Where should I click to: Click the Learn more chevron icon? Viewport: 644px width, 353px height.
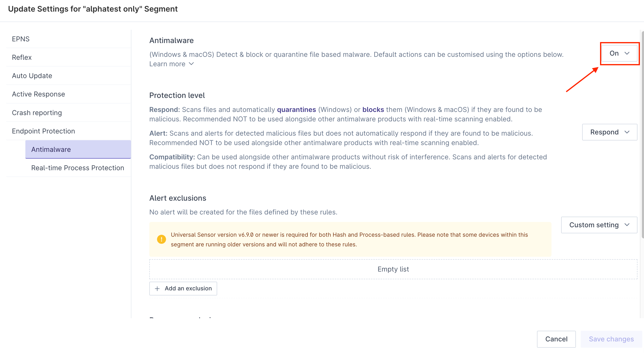pyautogui.click(x=191, y=64)
